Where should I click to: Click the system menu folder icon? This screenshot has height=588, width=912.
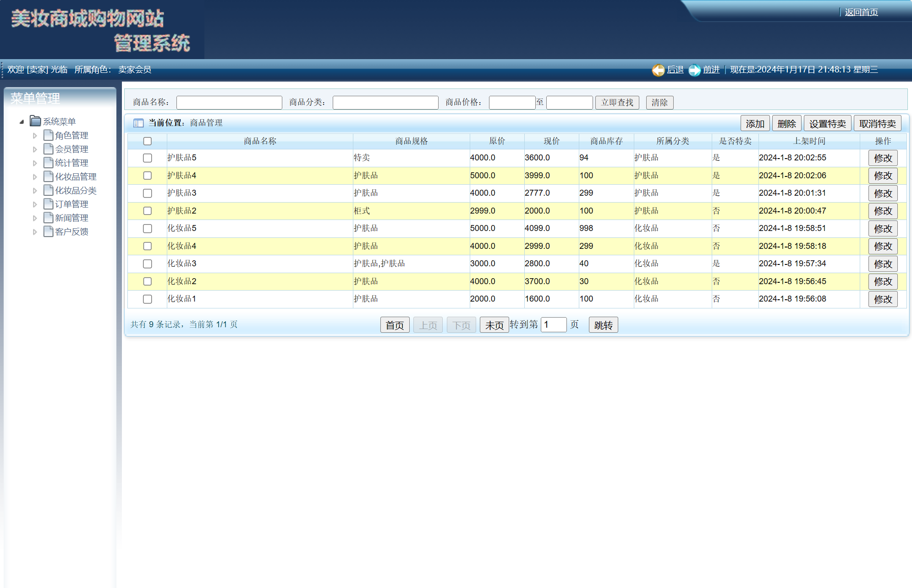click(x=35, y=121)
